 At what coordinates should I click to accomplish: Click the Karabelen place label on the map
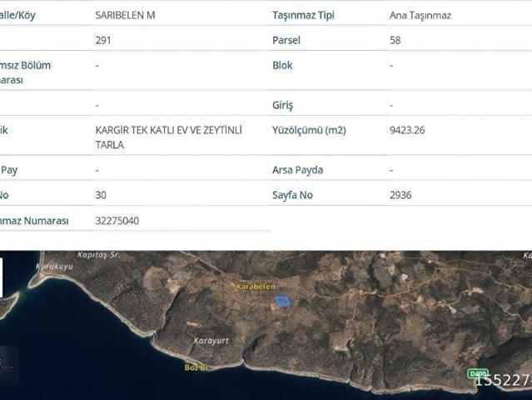[256, 287]
